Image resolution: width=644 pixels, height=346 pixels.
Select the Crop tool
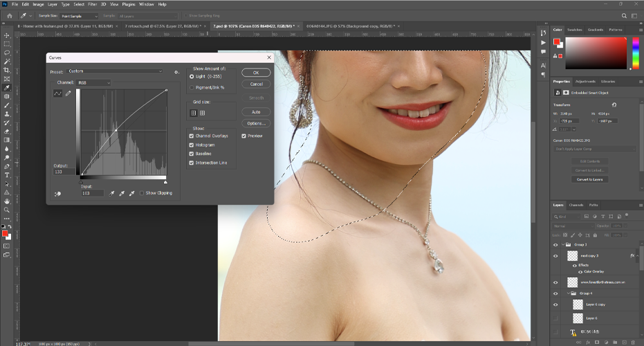tap(7, 70)
